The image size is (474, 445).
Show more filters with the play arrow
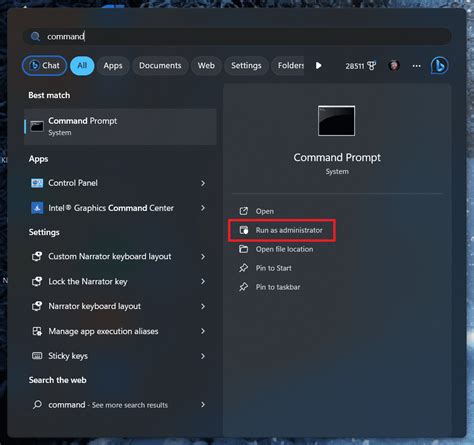click(x=318, y=66)
